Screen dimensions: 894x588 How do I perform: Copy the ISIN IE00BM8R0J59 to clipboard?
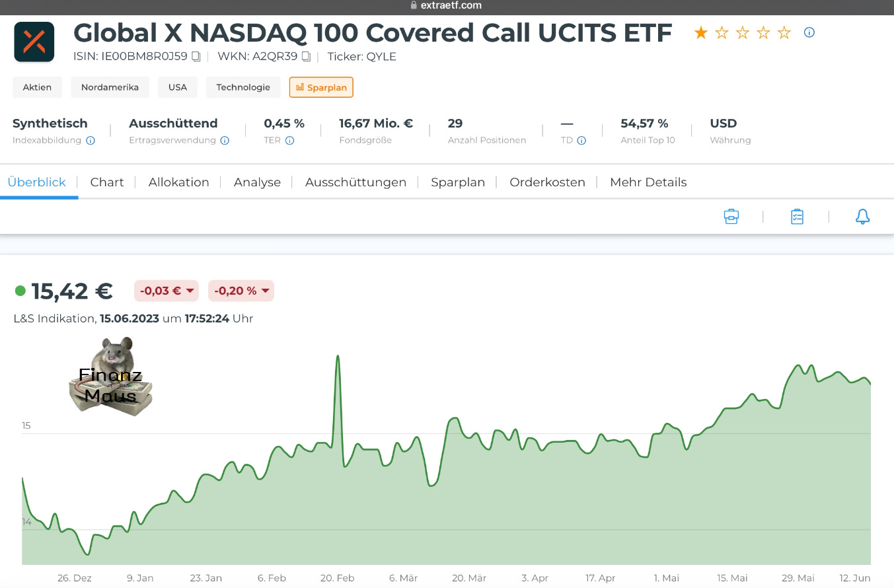tap(196, 57)
